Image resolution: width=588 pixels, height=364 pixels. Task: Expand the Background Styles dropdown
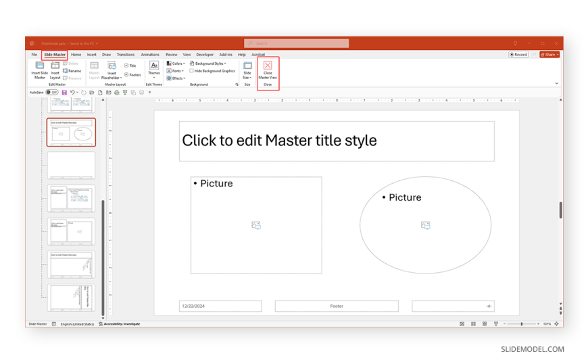point(207,63)
